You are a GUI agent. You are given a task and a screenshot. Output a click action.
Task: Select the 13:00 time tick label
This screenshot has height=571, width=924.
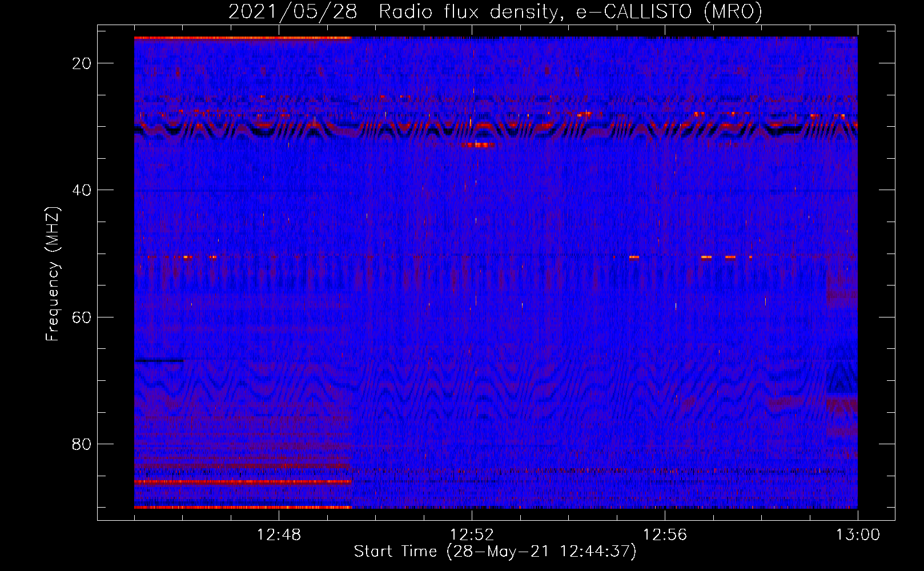pyautogui.click(x=858, y=535)
